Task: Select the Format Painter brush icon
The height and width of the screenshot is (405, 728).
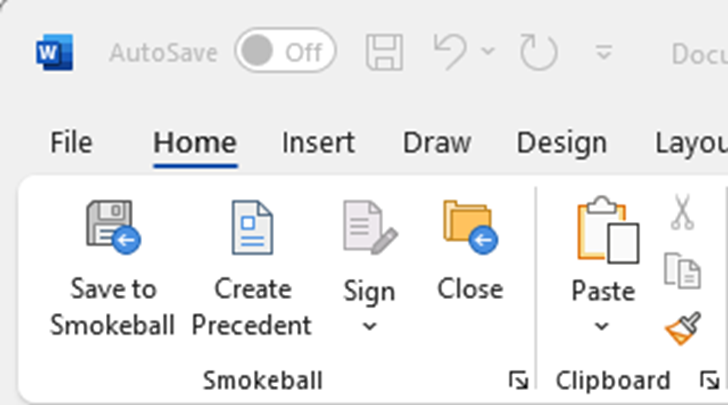Action: pos(683,328)
